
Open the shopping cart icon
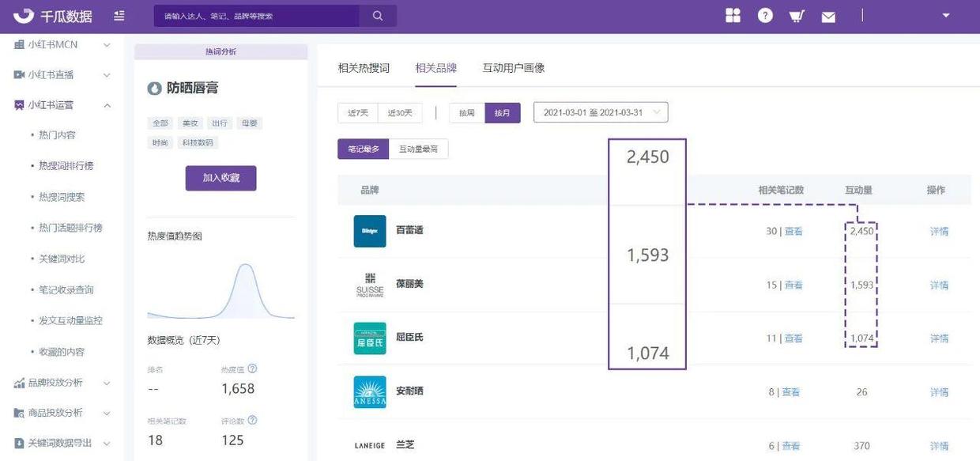click(796, 16)
